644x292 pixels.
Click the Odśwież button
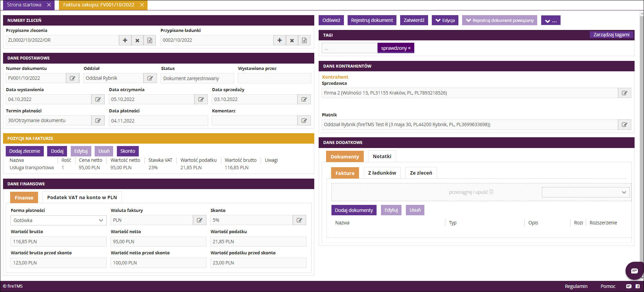pos(331,20)
